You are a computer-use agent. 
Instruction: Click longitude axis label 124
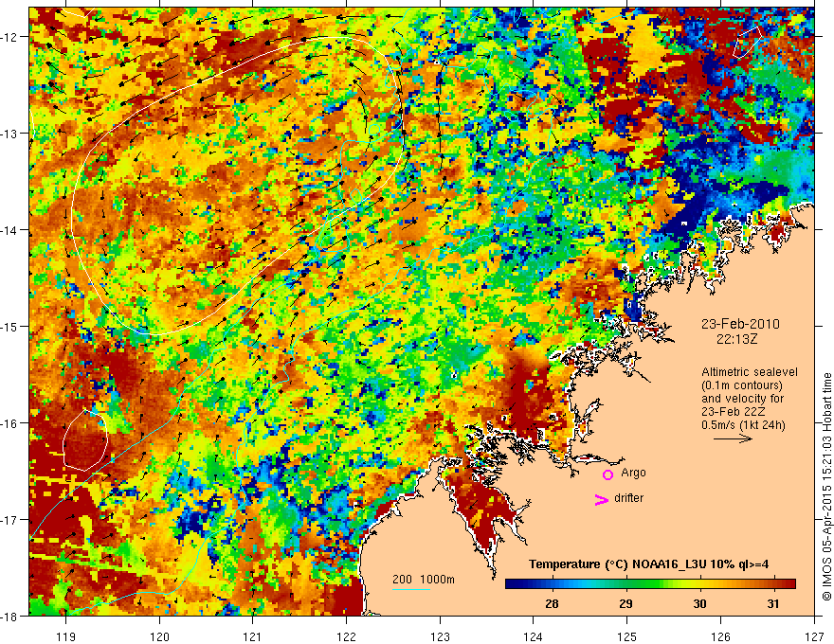[x=534, y=636]
